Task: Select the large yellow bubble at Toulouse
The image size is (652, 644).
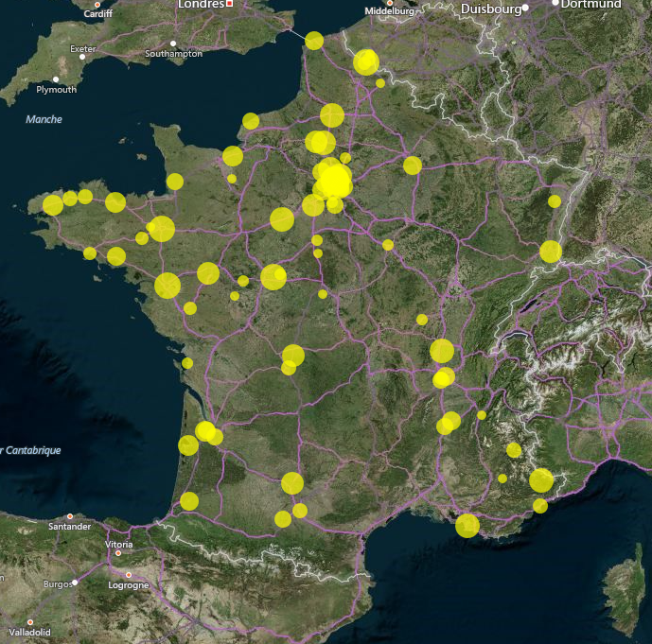Action: click(292, 483)
